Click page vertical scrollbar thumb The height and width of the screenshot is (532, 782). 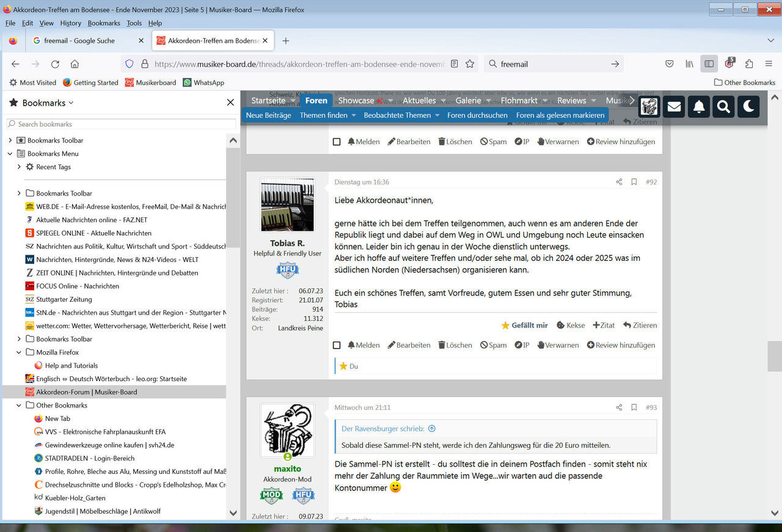tap(775, 356)
